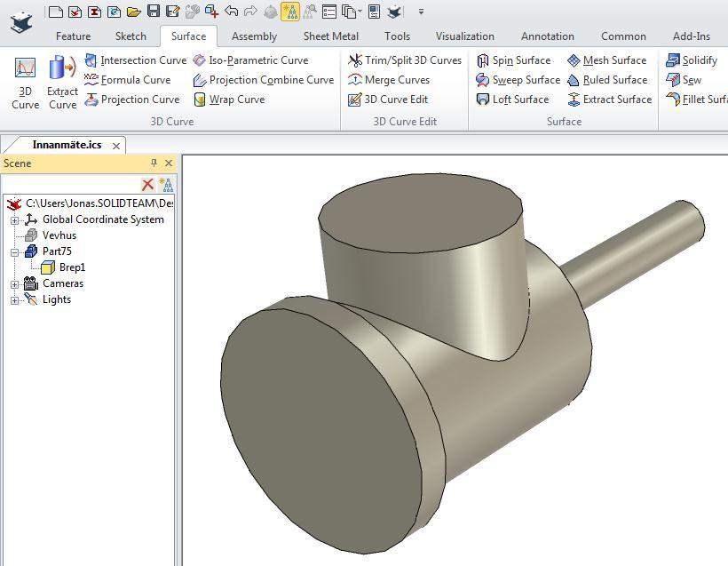728x566 pixels.
Task: Select Wrap Curve command
Action: point(229,100)
